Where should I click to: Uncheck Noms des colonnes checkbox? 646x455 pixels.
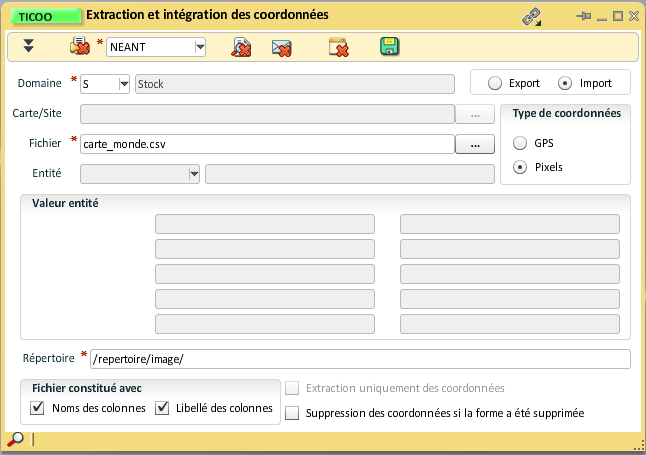38,408
